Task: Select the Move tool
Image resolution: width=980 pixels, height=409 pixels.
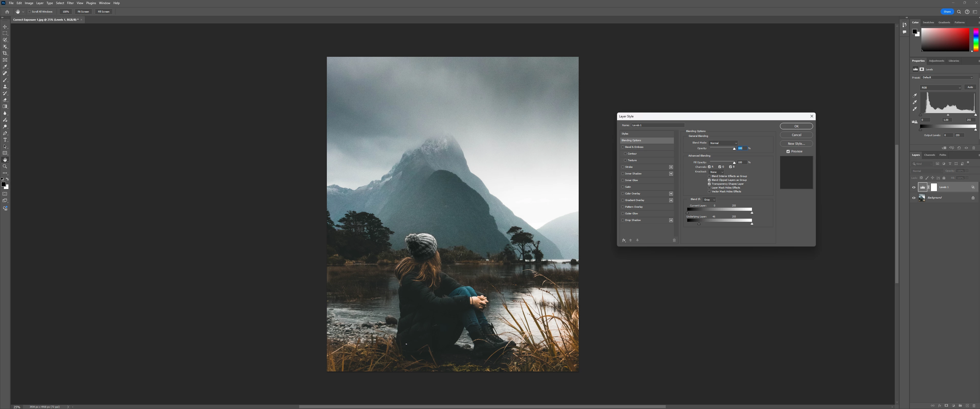Action: click(x=5, y=27)
